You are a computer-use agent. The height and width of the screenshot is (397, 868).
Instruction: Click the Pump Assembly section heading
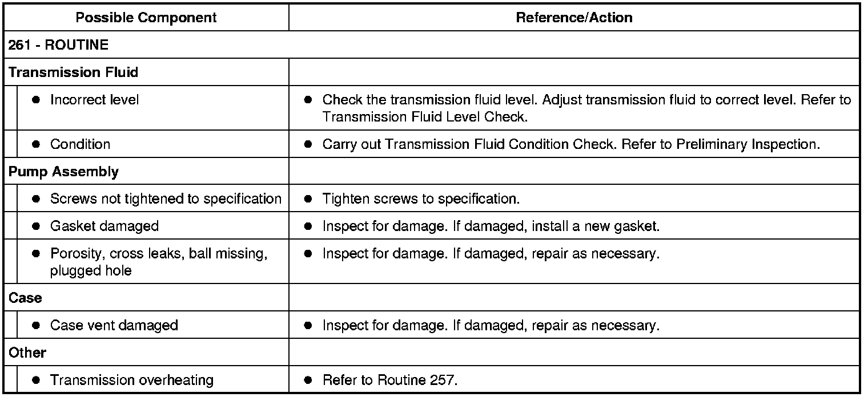pyautogui.click(x=64, y=172)
